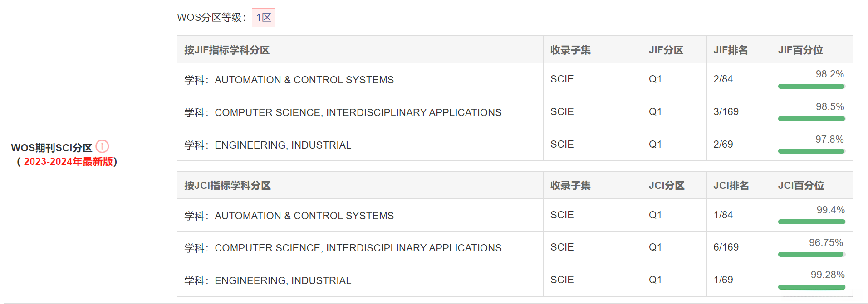Click the 按JCI指标学科分区 column header
Viewport: 868px width, 304px height.
(x=227, y=185)
